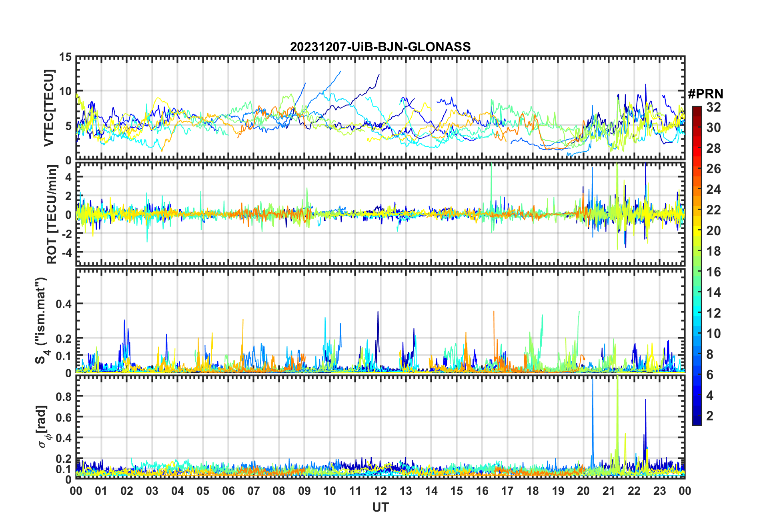Click colorbar tick label 28
Viewport: 761px width, 532px height.
[x=713, y=148]
